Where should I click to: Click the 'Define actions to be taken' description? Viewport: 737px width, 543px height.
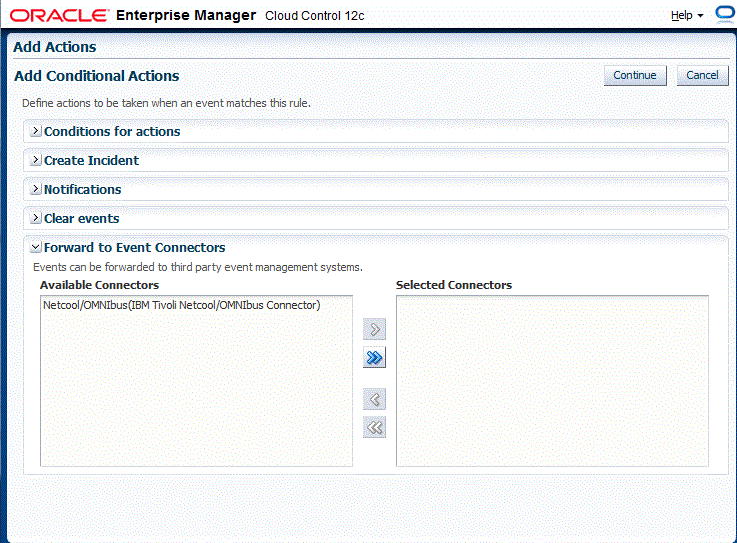(166, 103)
